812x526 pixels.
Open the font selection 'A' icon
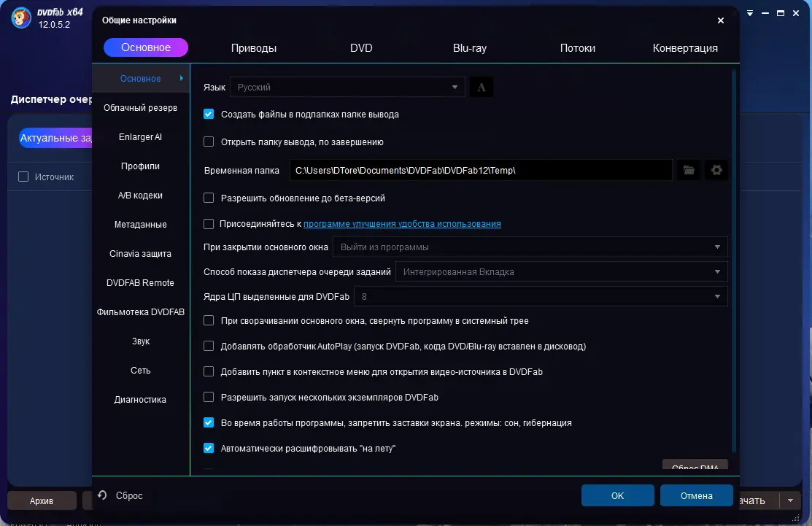(481, 87)
